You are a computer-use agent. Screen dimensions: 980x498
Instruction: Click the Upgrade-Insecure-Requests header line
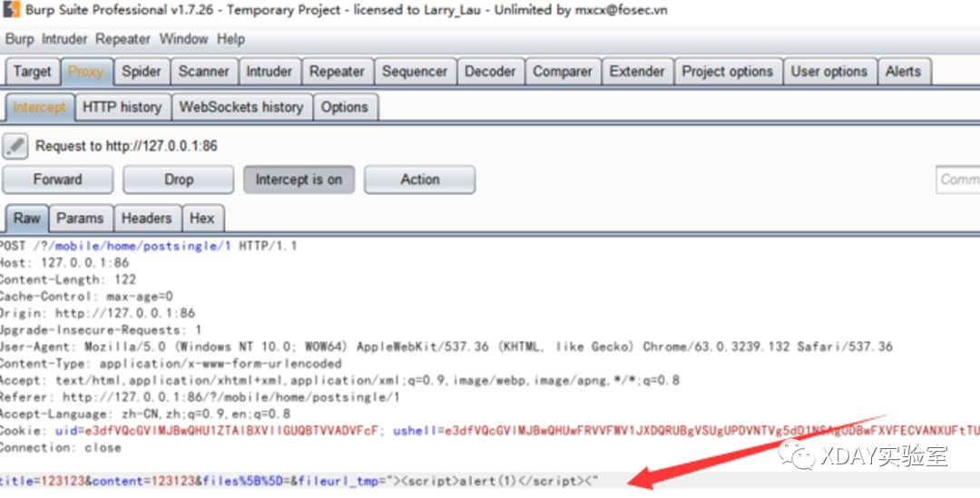tap(101, 330)
